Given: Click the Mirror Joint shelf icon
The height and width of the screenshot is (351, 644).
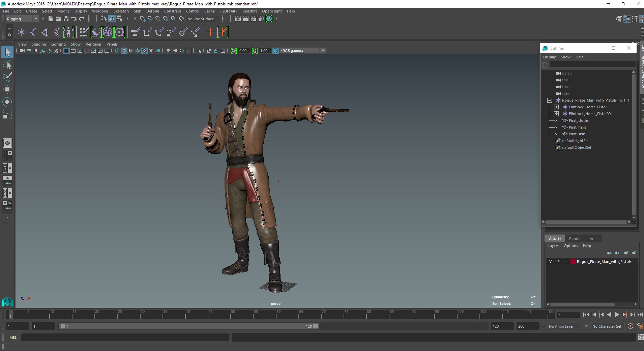Looking at the screenshot, I should point(57,32).
